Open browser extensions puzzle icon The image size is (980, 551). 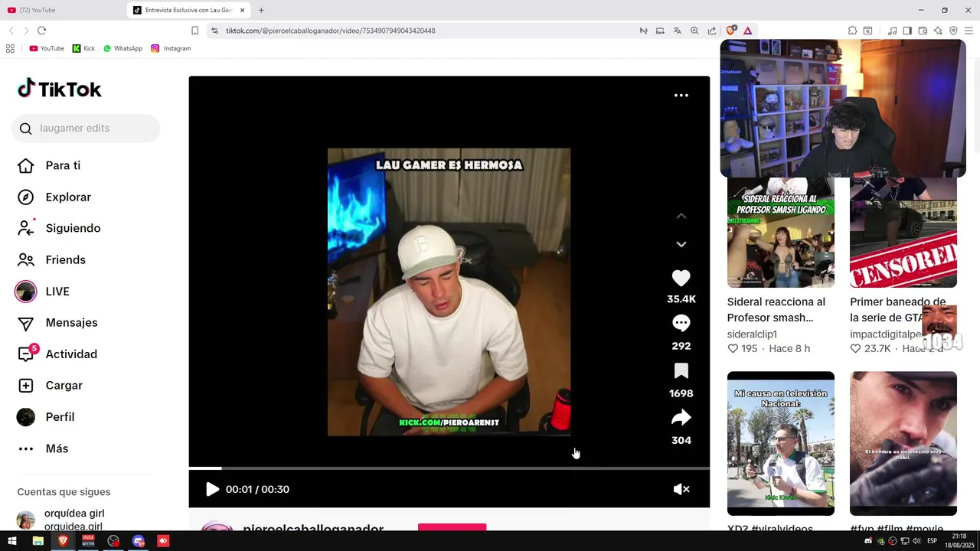(852, 31)
